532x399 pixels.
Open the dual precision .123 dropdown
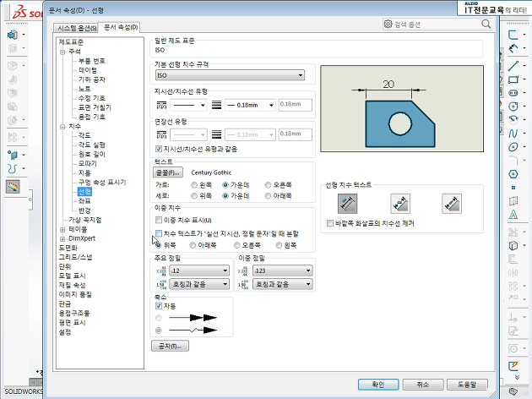tap(283, 271)
